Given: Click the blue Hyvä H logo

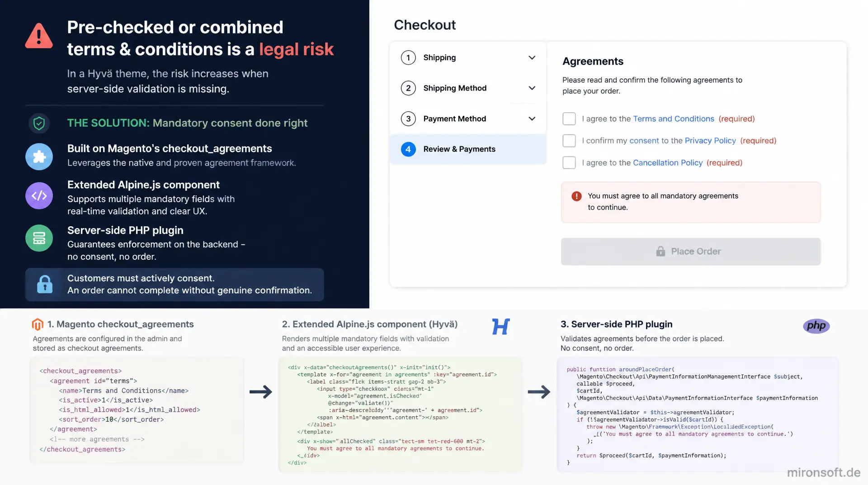Looking at the screenshot, I should tap(501, 326).
